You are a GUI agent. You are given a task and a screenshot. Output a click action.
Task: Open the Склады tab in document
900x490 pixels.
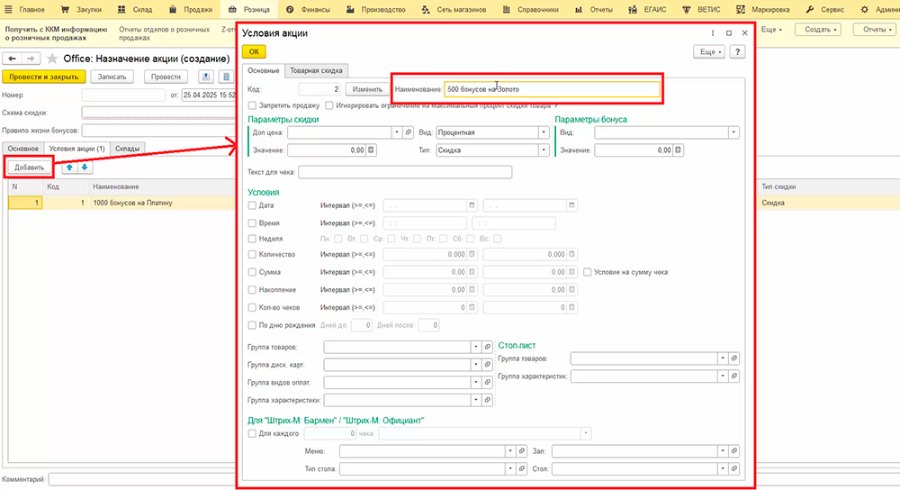click(127, 149)
